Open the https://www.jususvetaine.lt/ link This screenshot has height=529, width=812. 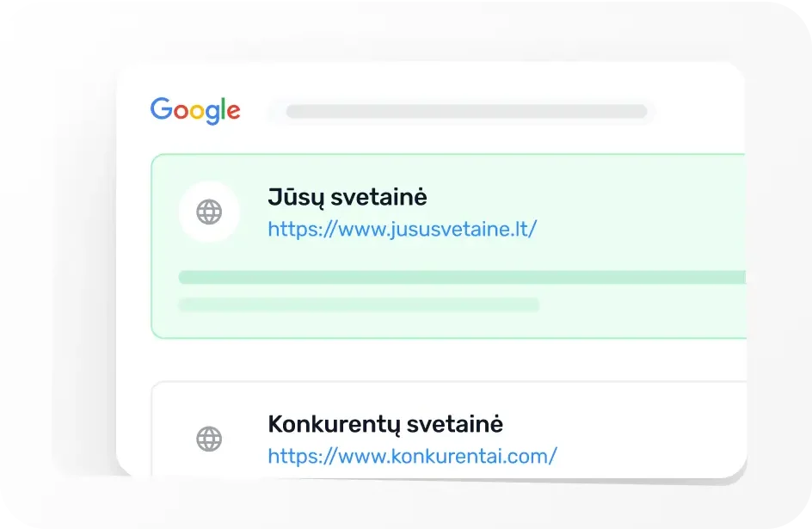tap(402, 230)
